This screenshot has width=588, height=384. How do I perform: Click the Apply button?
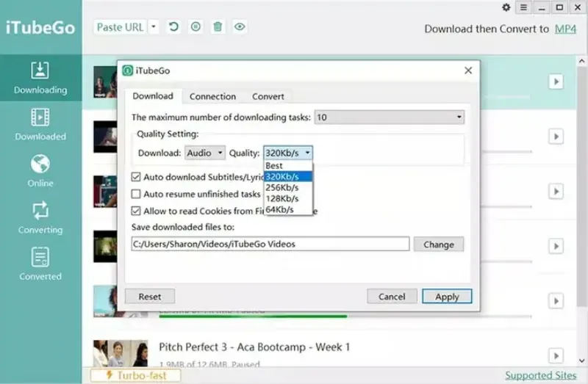[x=447, y=297]
